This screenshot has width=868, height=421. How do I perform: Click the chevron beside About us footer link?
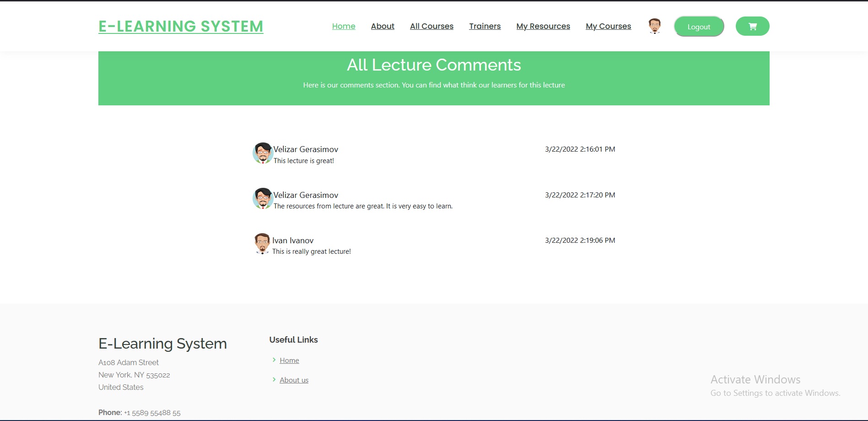point(275,380)
